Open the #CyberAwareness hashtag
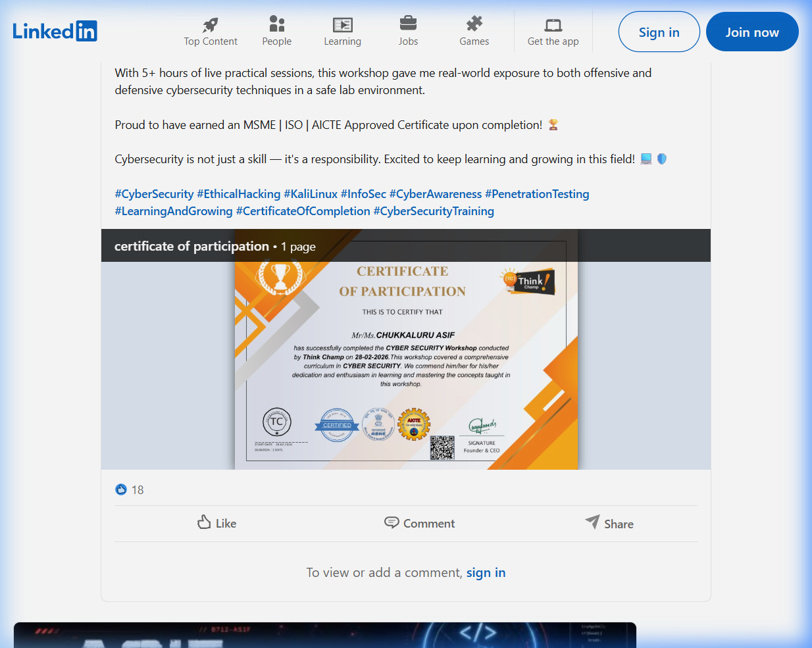Image resolution: width=812 pixels, height=648 pixels. coord(436,194)
